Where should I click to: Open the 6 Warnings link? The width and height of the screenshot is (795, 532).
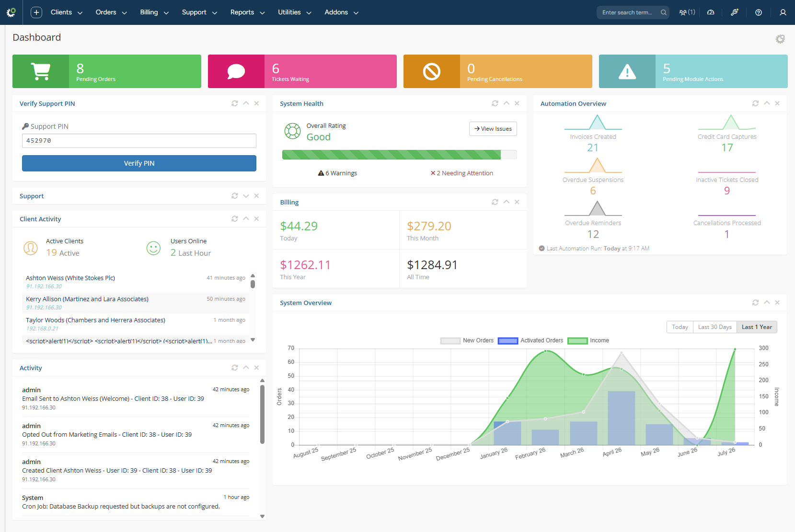337,173
